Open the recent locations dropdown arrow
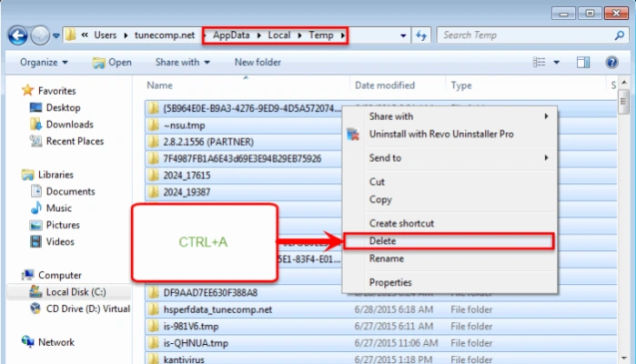Screen dimensions: 636x364 [x=56, y=36]
